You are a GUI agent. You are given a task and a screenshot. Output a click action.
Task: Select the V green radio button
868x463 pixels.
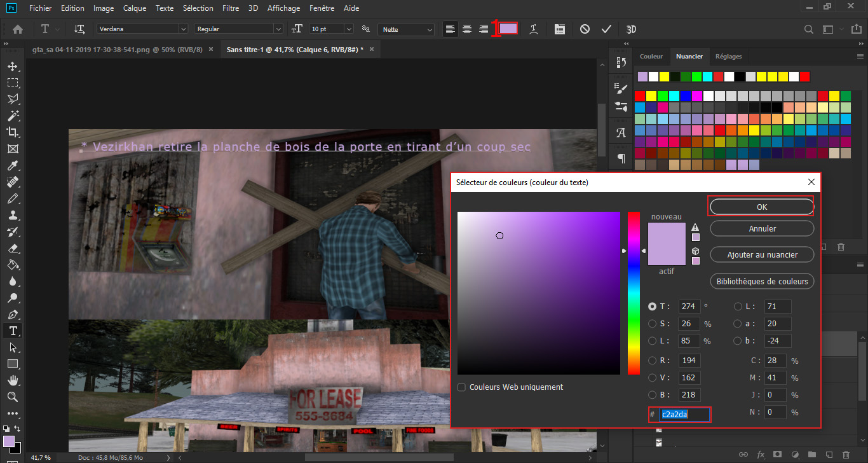652,378
